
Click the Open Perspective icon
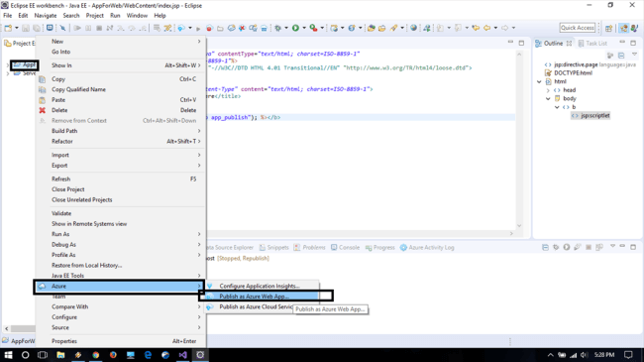pos(608,28)
